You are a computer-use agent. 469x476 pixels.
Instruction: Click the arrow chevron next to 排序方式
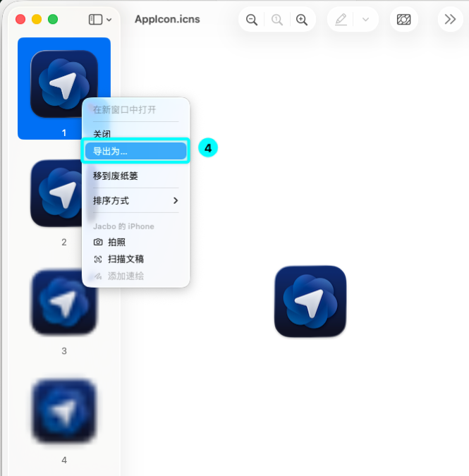[x=176, y=201]
